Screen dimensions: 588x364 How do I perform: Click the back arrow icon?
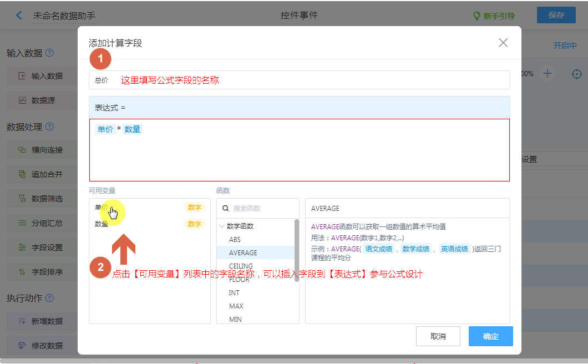coord(19,16)
